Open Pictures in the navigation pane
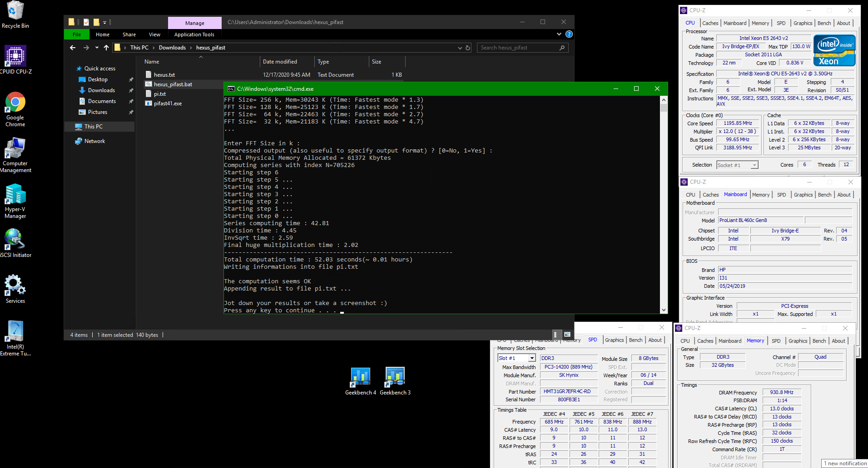 coord(98,112)
